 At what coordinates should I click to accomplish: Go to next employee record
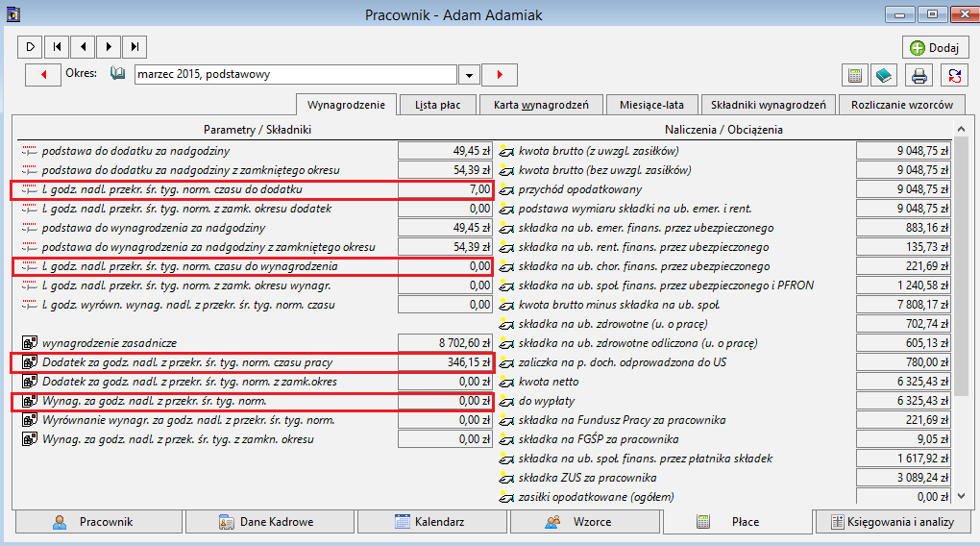(x=109, y=47)
